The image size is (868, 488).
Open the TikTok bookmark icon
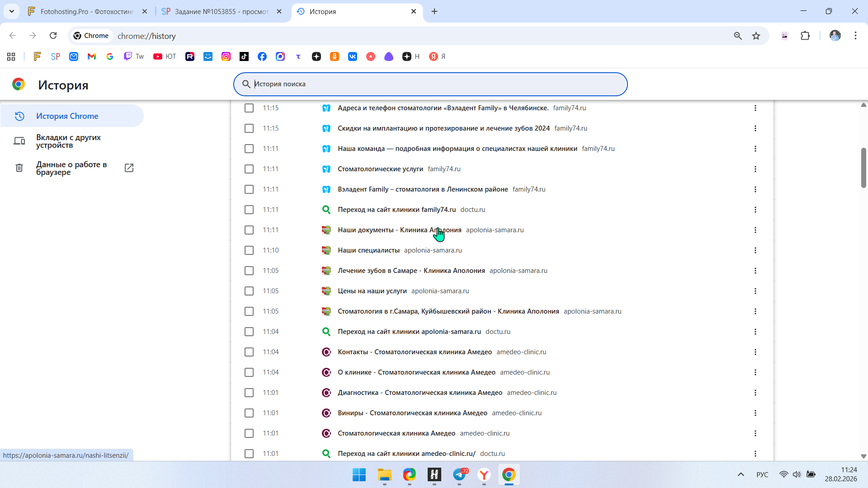click(x=244, y=56)
